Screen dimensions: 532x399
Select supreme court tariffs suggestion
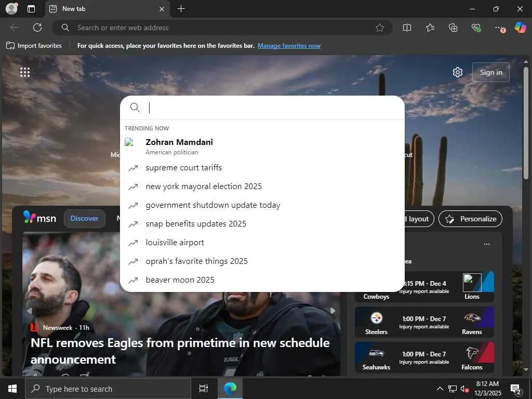pyautogui.click(x=262, y=168)
